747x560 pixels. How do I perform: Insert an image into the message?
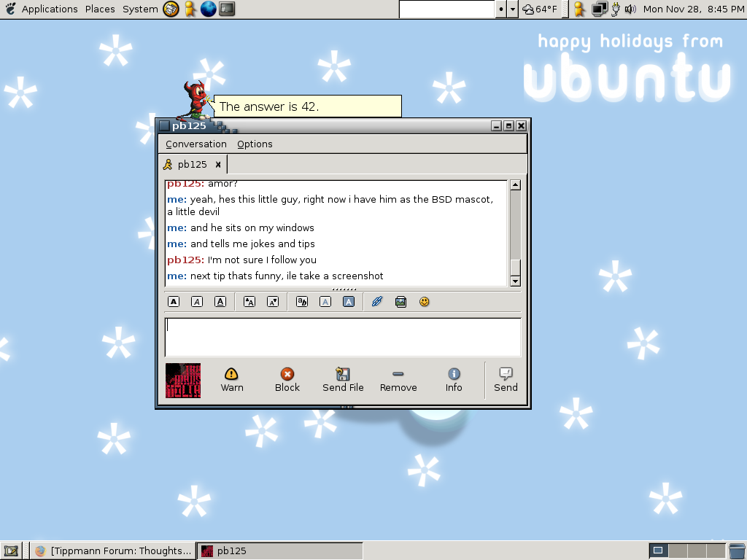click(x=400, y=302)
